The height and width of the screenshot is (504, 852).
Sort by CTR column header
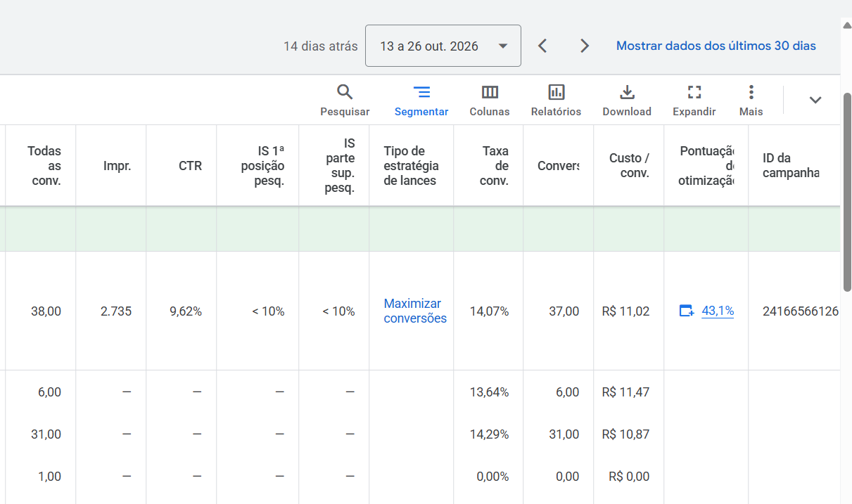[x=190, y=166]
